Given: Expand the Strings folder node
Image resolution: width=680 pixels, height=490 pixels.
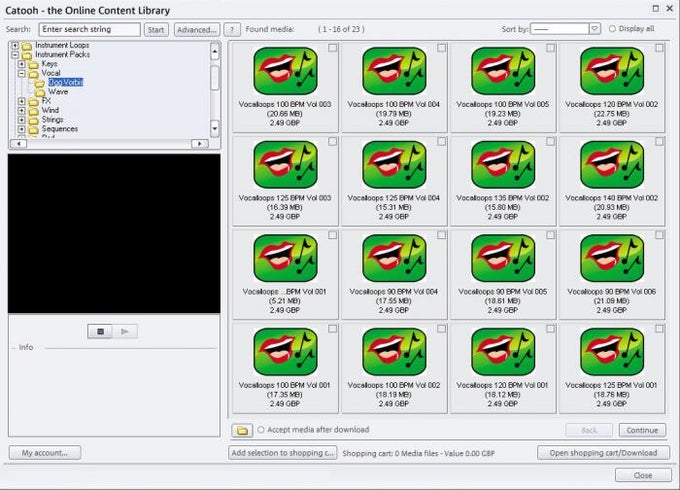Looking at the screenshot, I should point(21,120).
